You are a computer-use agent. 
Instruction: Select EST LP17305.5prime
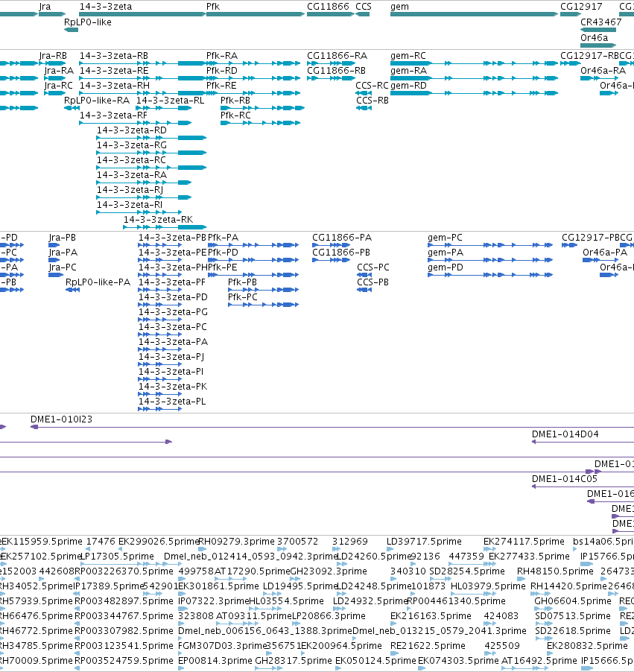[x=118, y=557]
